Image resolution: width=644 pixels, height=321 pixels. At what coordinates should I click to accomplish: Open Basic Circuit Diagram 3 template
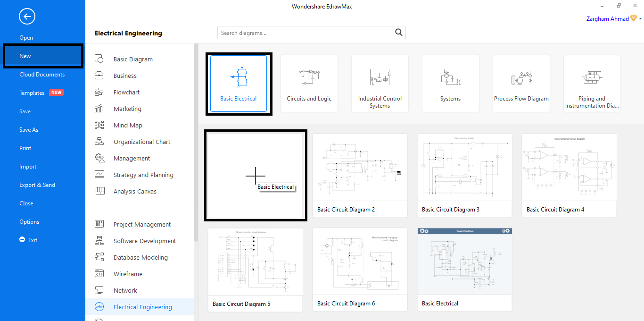coord(465,176)
